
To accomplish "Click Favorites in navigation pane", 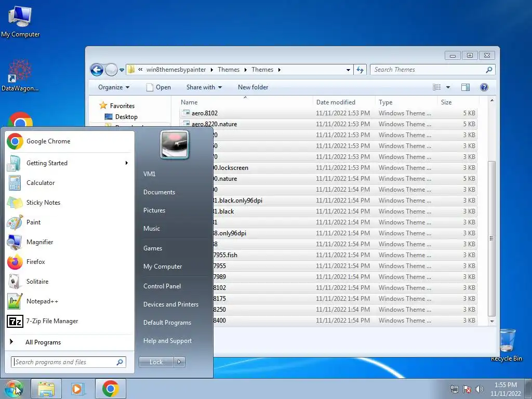I will 117,106.
